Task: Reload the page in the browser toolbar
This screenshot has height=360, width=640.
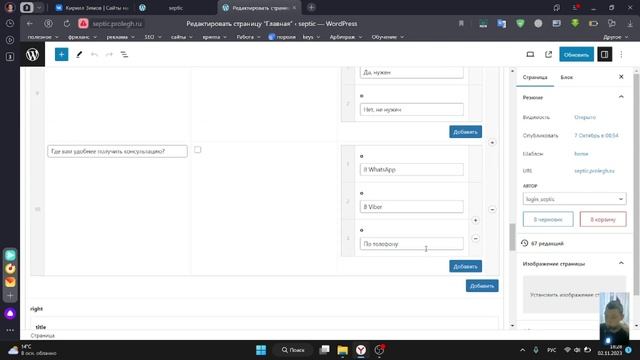Action: click(x=67, y=24)
